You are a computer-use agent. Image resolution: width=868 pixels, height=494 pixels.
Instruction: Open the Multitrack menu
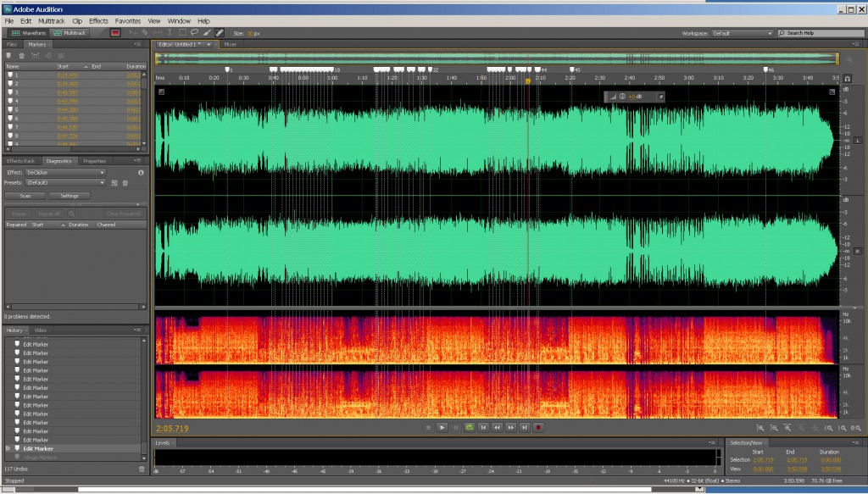point(52,21)
